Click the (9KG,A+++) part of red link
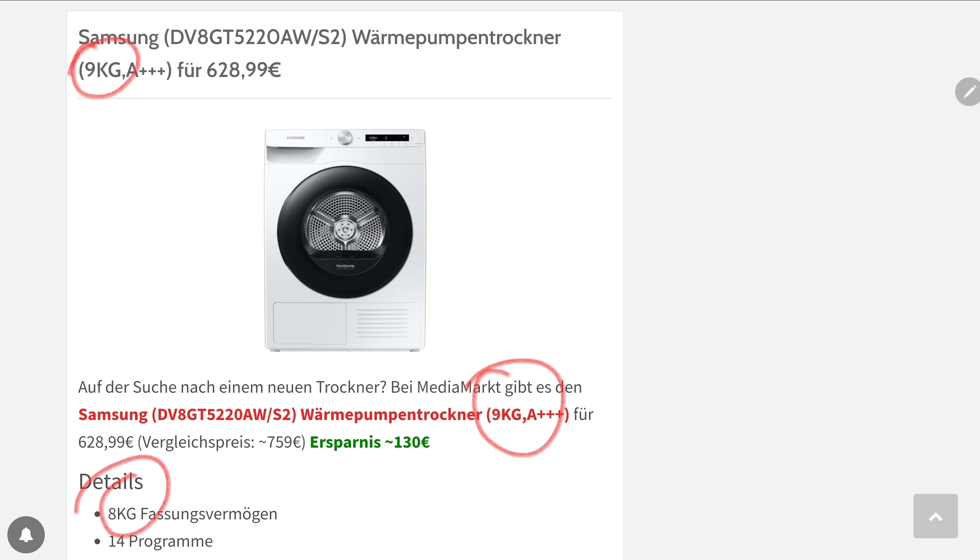 [527, 415]
